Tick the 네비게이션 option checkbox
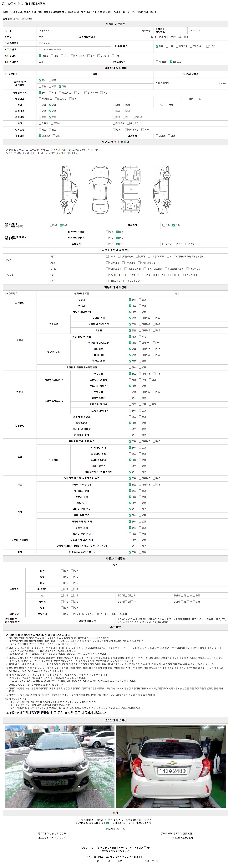This screenshot has height=868, width=228. coord(126,129)
